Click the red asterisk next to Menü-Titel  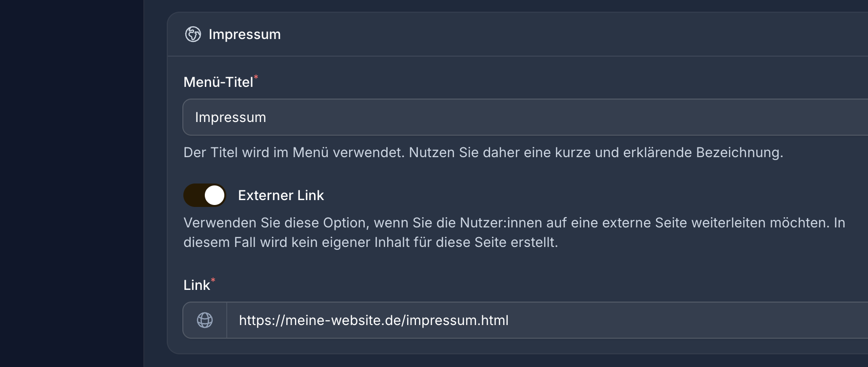[x=257, y=77]
